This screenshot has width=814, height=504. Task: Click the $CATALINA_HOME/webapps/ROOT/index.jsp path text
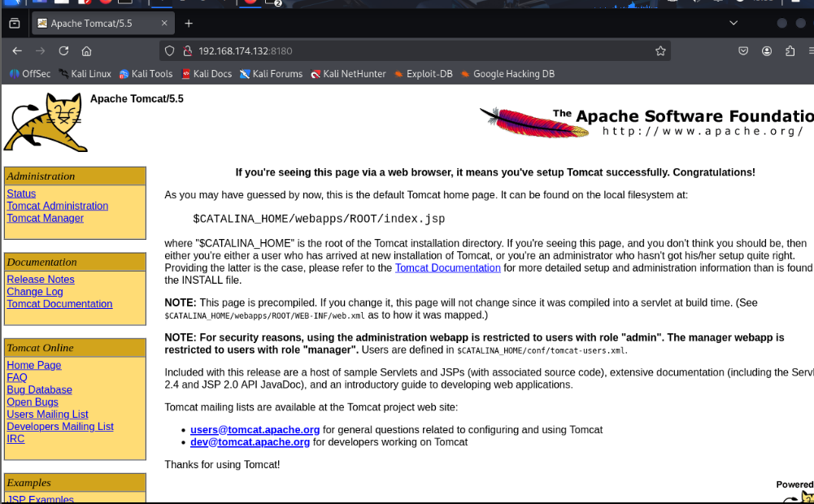[319, 219]
